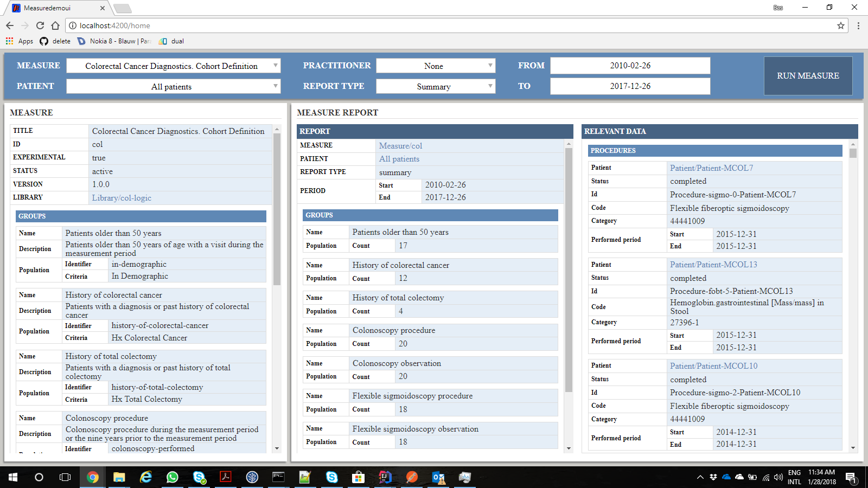
Task: Open the Apps bookmarks shortcut
Action: click(20, 41)
